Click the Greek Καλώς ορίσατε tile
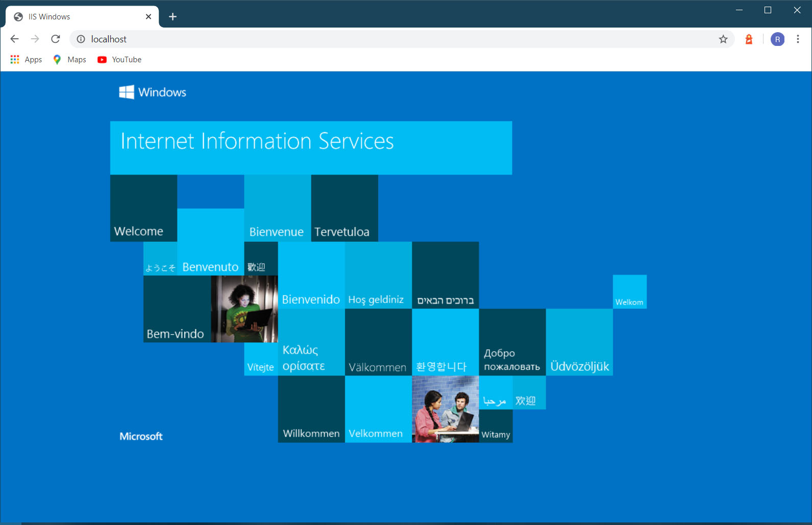This screenshot has width=812, height=525. pos(311,342)
